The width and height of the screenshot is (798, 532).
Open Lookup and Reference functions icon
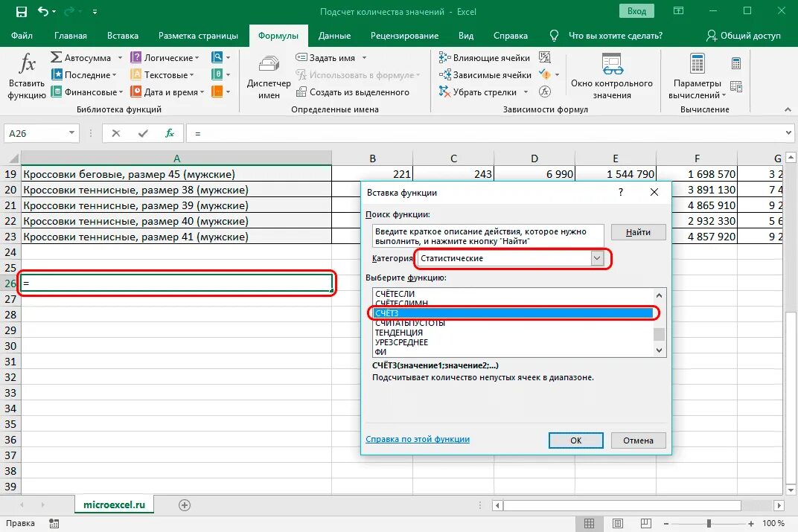click(x=217, y=57)
